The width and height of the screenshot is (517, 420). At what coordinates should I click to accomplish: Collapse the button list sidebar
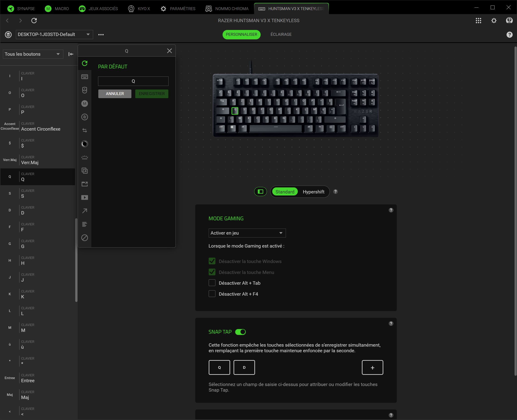(x=71, y=54)
